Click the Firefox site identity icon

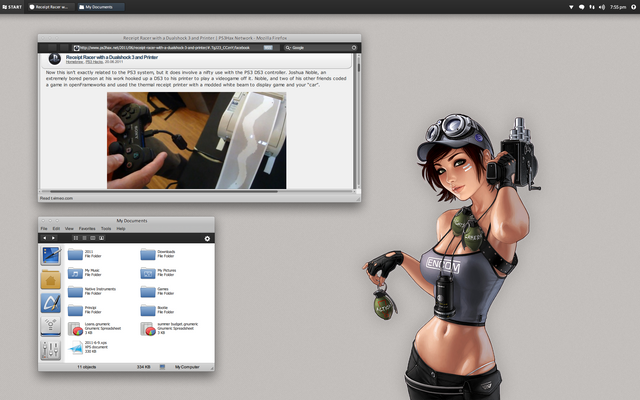pyautogui.click(x=76, y=48)
